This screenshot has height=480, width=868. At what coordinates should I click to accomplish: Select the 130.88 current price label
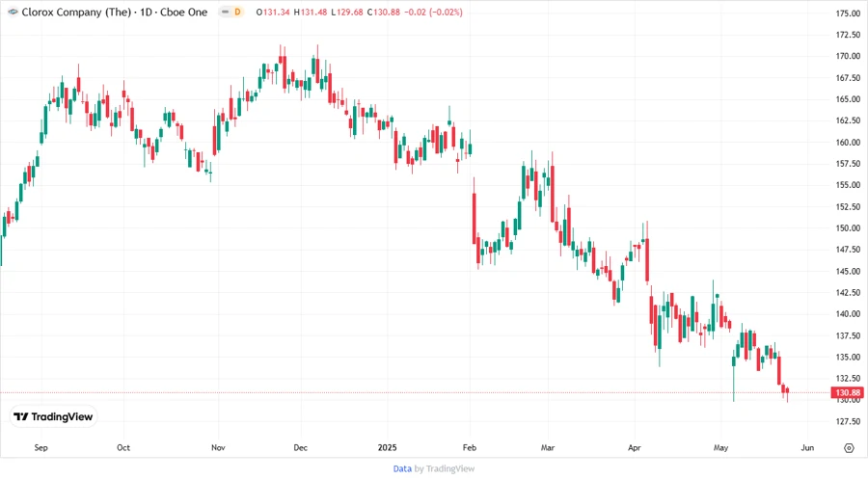(847, 392)
